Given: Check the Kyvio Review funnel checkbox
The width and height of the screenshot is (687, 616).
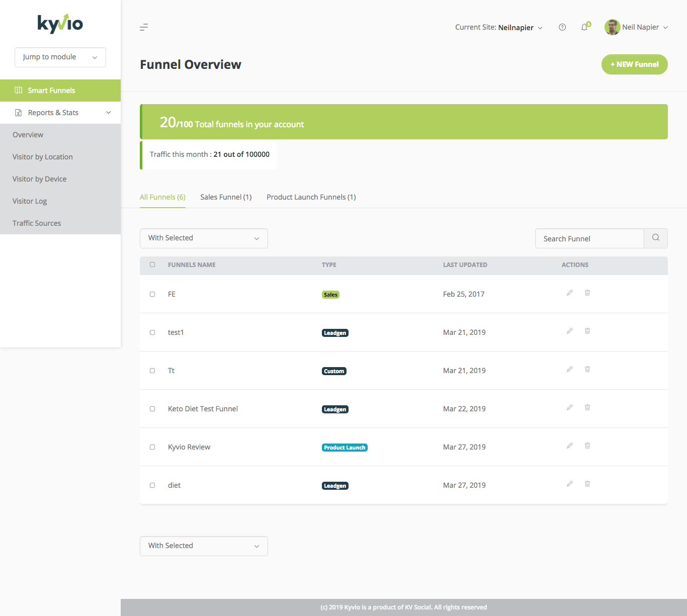Looking at the screenshot, I should (152, 447).
